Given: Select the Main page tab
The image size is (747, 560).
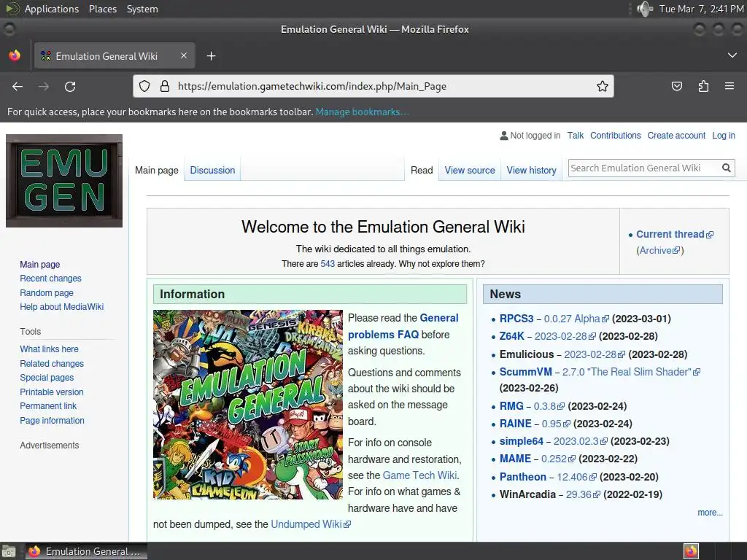Looking at the screenshot, I should pyautogui.click(x=156, y=170).
